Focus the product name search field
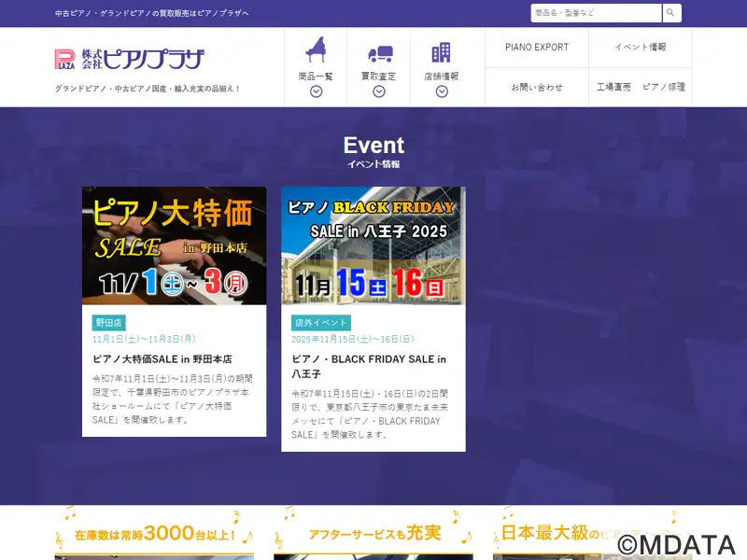The width and height of the screenshot is (747, 560). 596,13
